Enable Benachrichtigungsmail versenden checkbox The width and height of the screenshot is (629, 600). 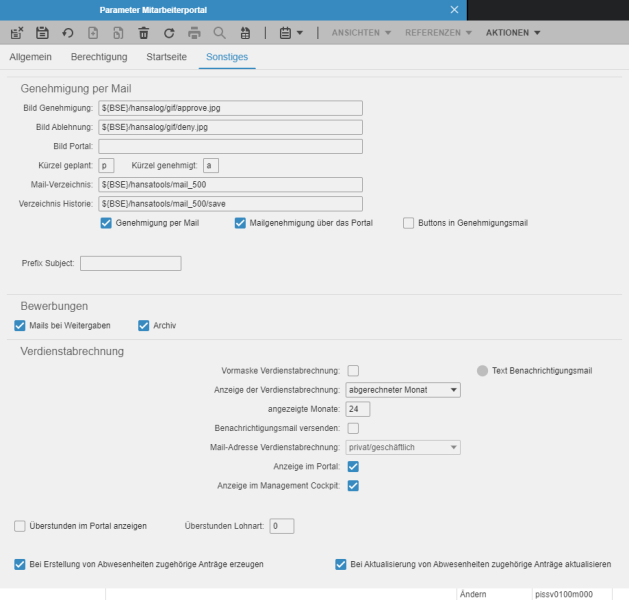coord(353,428)
